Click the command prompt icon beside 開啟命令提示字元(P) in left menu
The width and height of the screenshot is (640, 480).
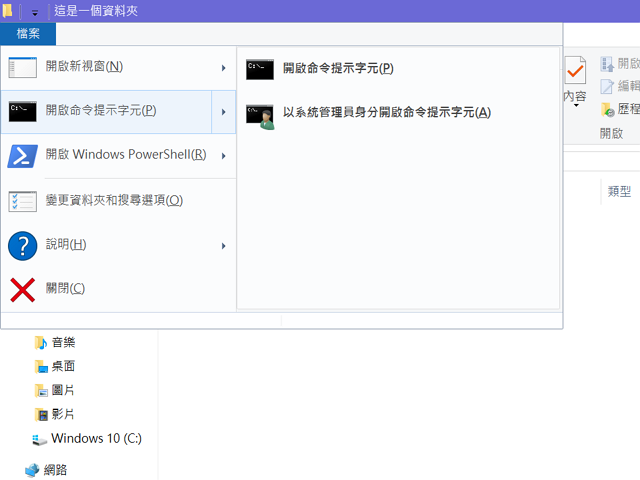click(x=22, y=111)
